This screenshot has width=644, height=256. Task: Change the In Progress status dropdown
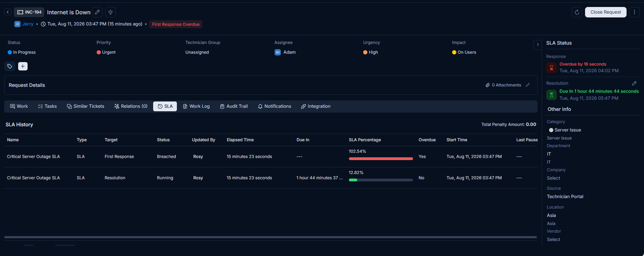22,52
